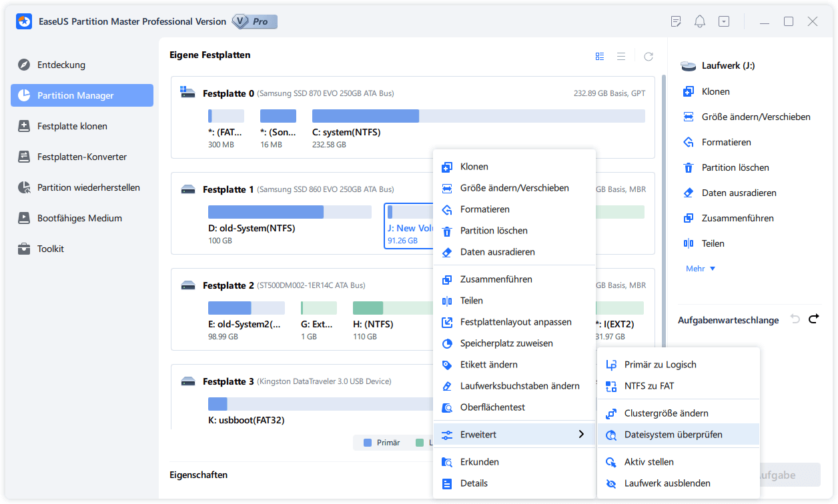Click the right panel Zusammenführen icon
Image resolution: width=838 pixels, height=504 pixels.
click(x=689, y=218)
